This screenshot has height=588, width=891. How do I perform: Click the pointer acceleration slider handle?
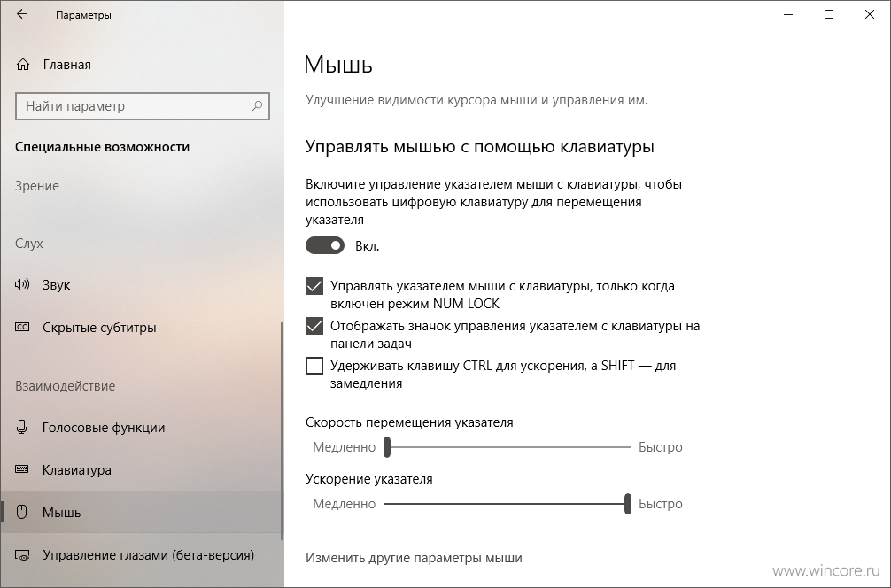coord(627,504)
